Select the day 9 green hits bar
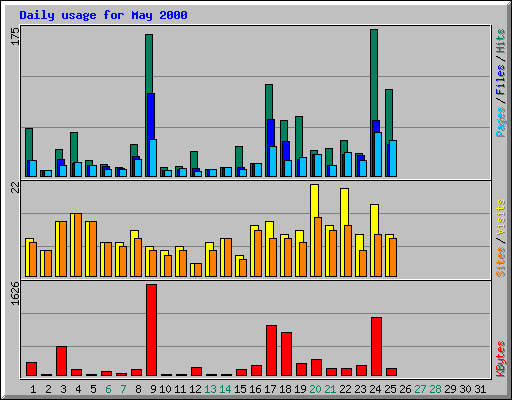 [149, 64]
